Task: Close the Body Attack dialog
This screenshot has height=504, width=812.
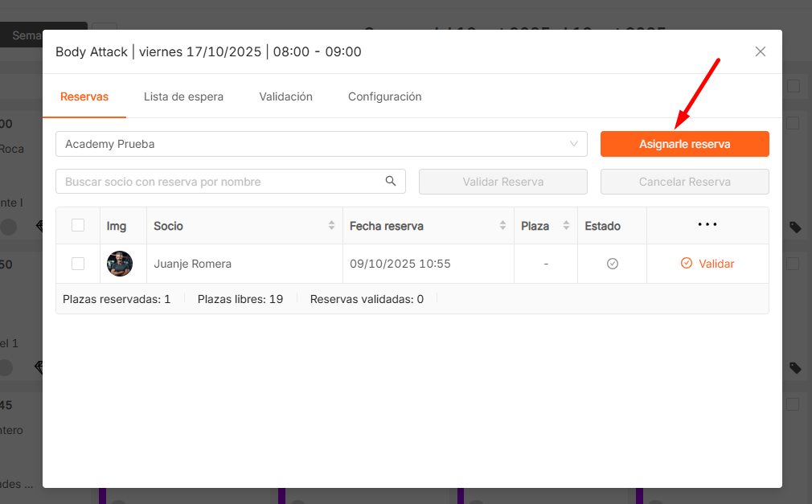Action: click(760, 51)
